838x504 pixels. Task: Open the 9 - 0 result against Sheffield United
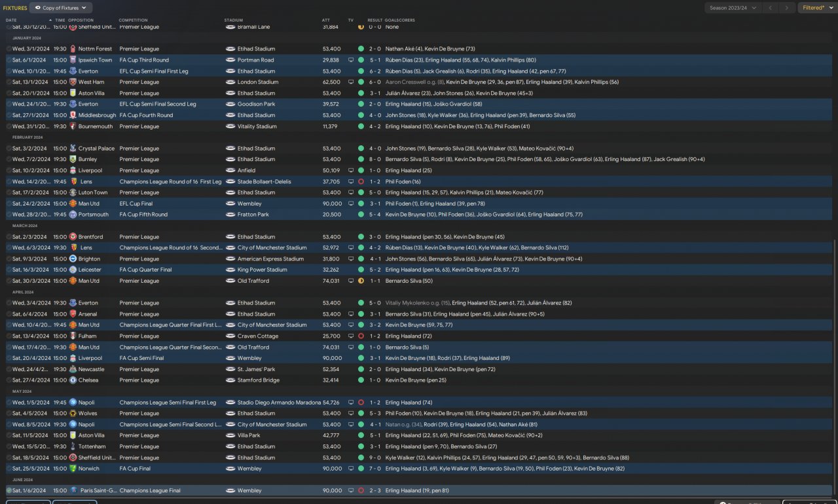(374, 458)
